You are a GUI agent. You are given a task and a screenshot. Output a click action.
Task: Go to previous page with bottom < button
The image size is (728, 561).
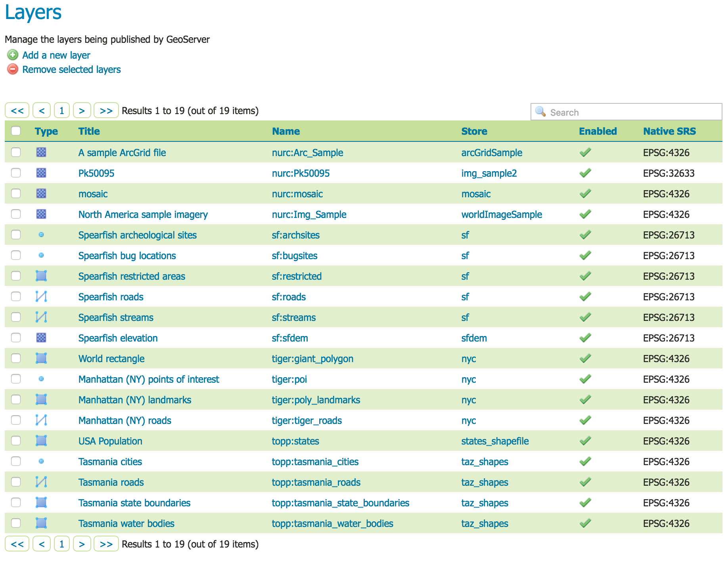coord(42,544)
